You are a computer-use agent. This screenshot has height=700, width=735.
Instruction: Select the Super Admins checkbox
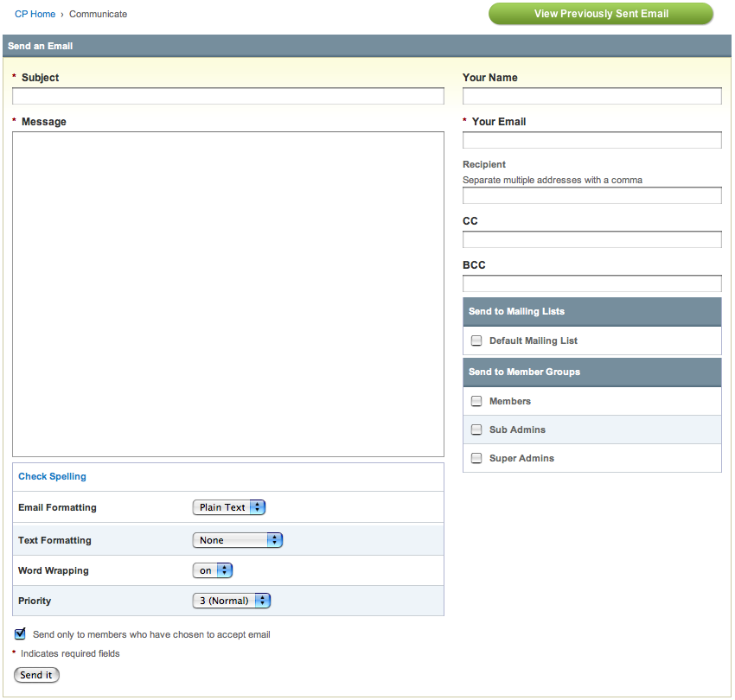476,458
